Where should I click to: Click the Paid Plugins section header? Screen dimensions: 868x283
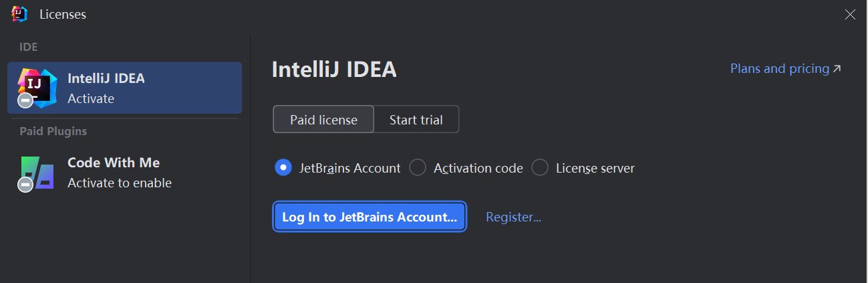click(x=53, y=131)
